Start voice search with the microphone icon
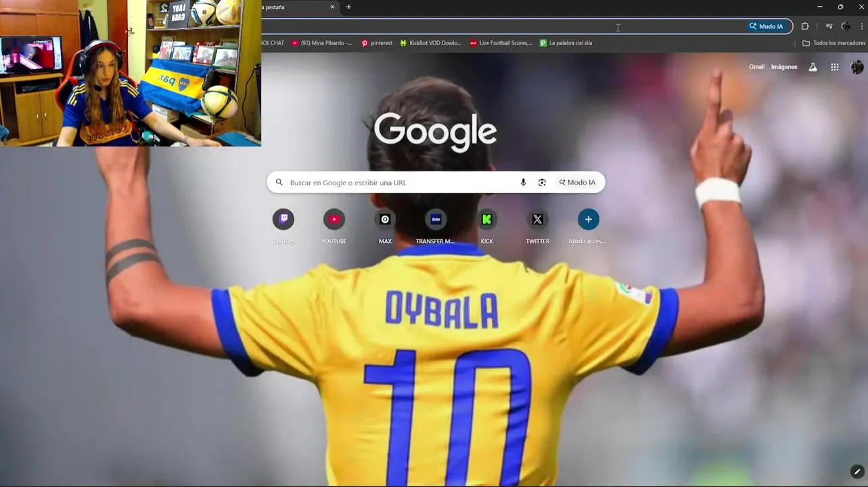Image resolution: width=868 pixels, height=487 pixels. pos(523,183)
